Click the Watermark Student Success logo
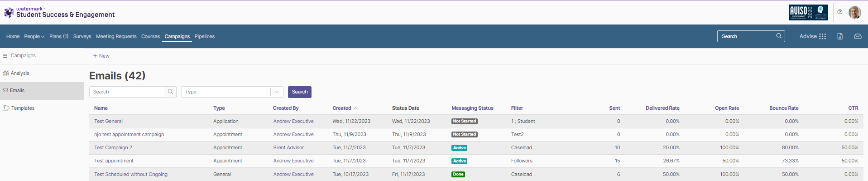This screenshot has width=868, height=181. (59, 12)
